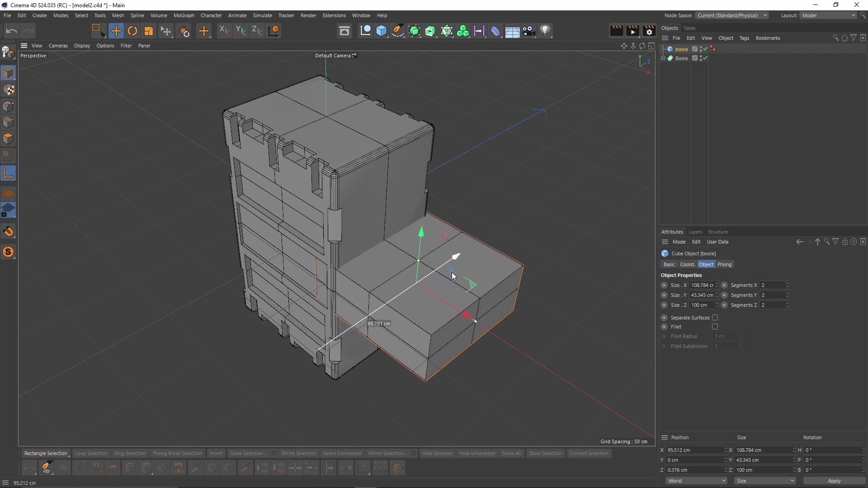Image resolution: width=868 pixels, height=488 pixels.
Task: Open the Layout dropdown in the top-right corner
Action: (x=828, y=15)
